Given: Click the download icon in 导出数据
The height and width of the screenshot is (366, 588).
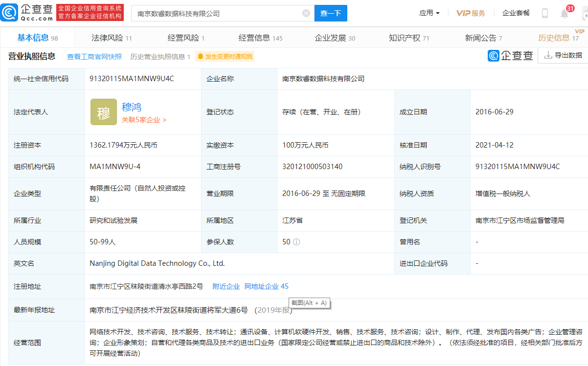Looking at the screenshot, I should click(x=548, y=55).
